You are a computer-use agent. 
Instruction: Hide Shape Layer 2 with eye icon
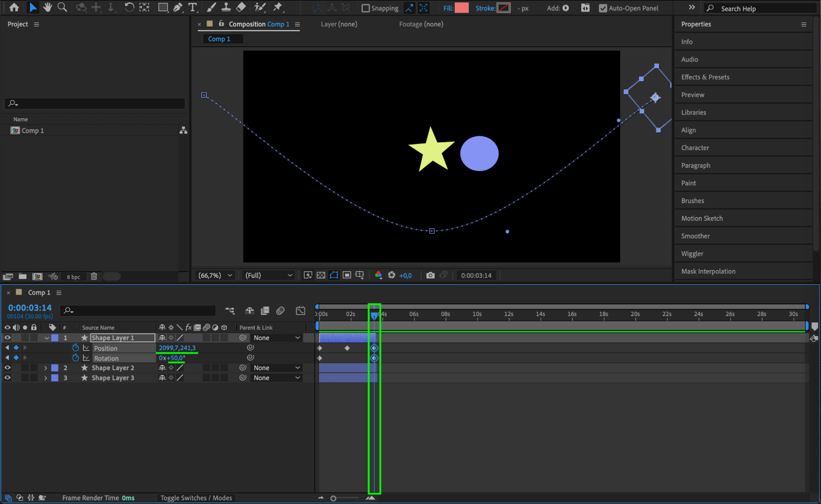coord(7,368)
